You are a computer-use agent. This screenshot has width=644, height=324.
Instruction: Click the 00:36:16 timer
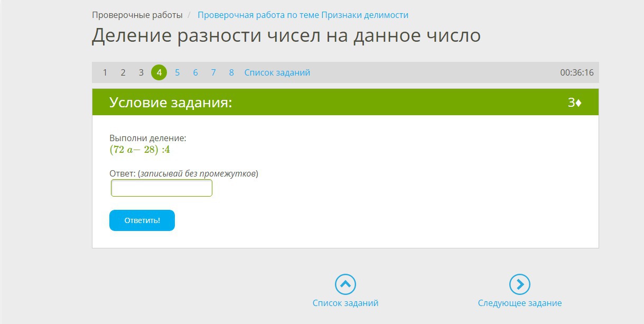tap(576, 72)
